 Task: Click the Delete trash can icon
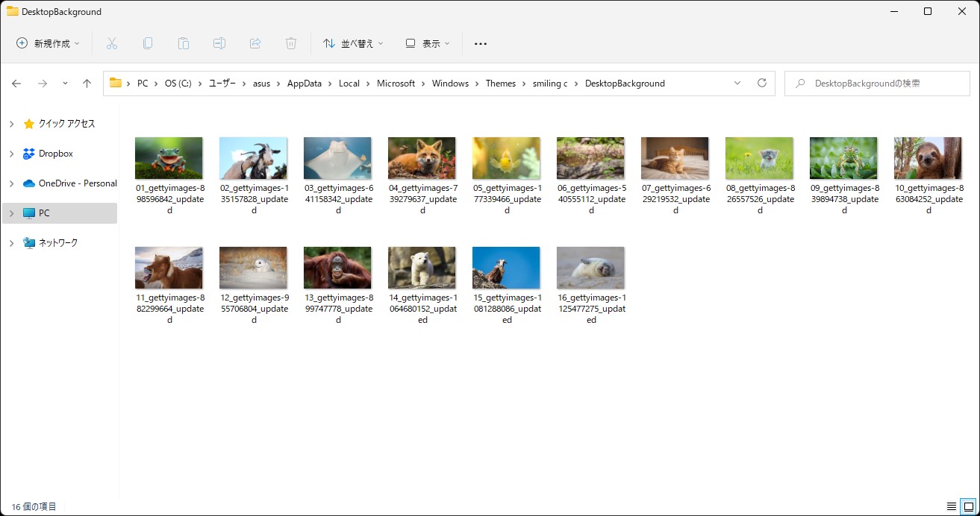pos(291,43)
